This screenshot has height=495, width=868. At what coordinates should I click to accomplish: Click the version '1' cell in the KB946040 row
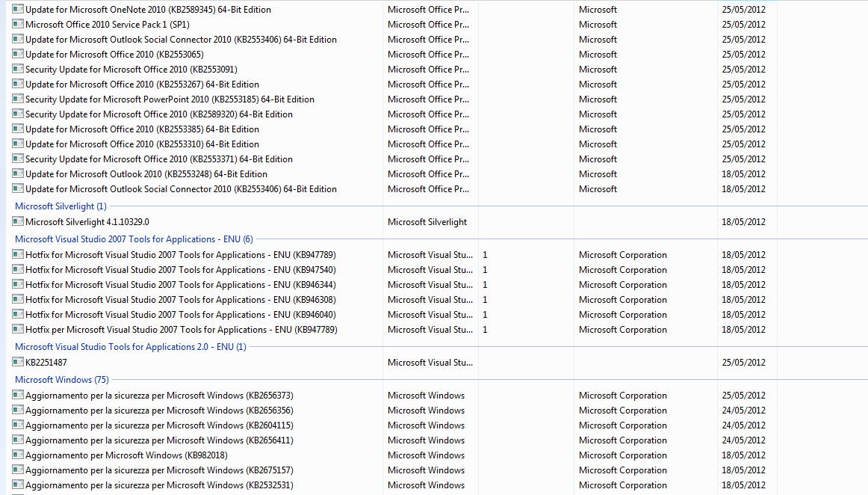point(485,315)
